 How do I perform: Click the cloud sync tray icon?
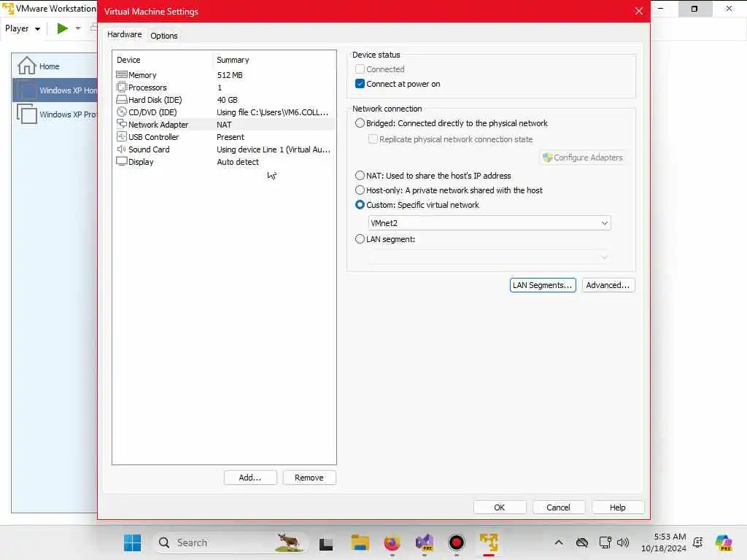(x=581, y=542)
